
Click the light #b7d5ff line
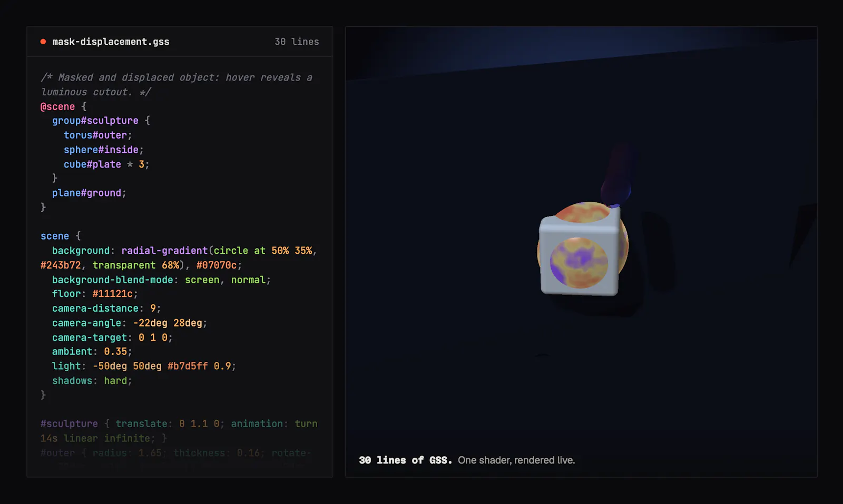click(x=144, y=366)
